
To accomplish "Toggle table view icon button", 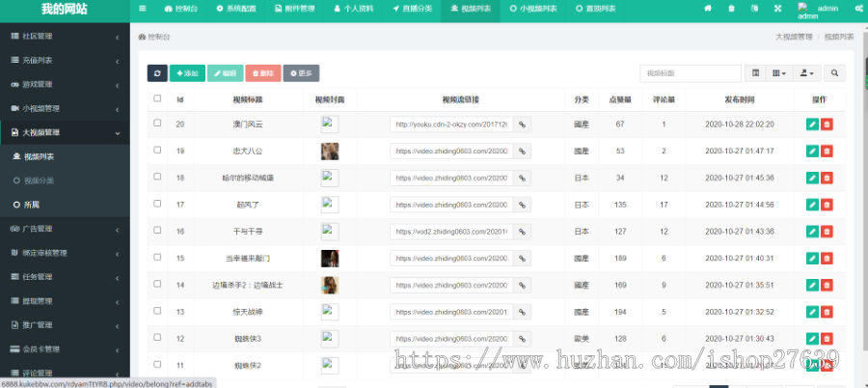I will 755,73.
